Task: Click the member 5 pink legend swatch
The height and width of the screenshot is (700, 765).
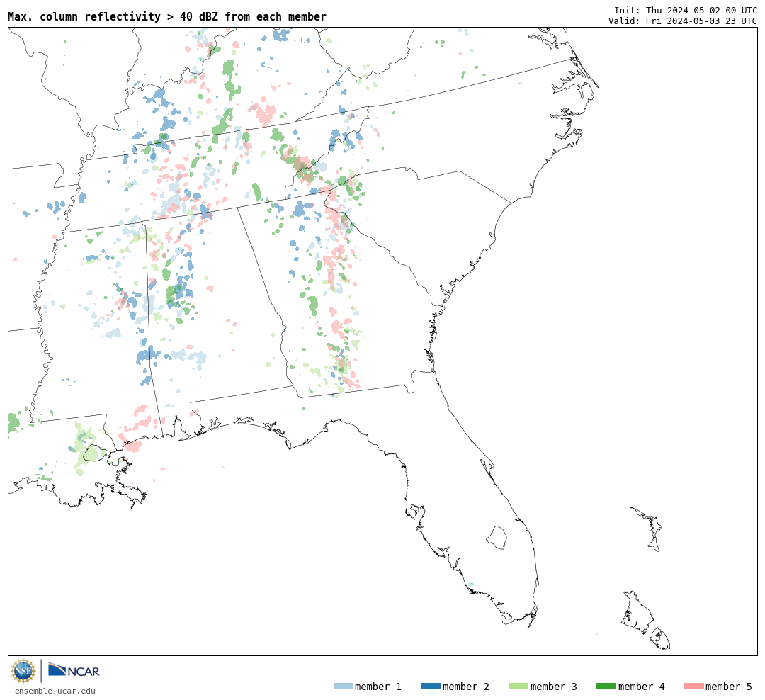Action: [693, 687]
